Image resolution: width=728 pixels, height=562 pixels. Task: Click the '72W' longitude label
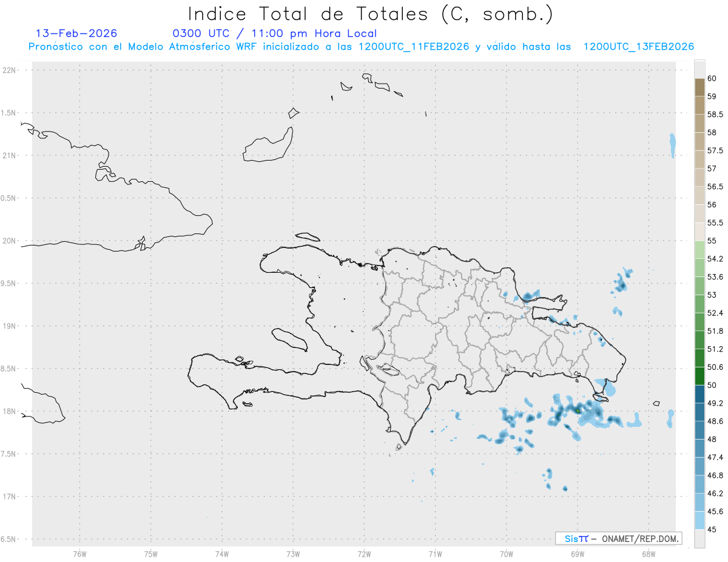[x=364, y=554]
